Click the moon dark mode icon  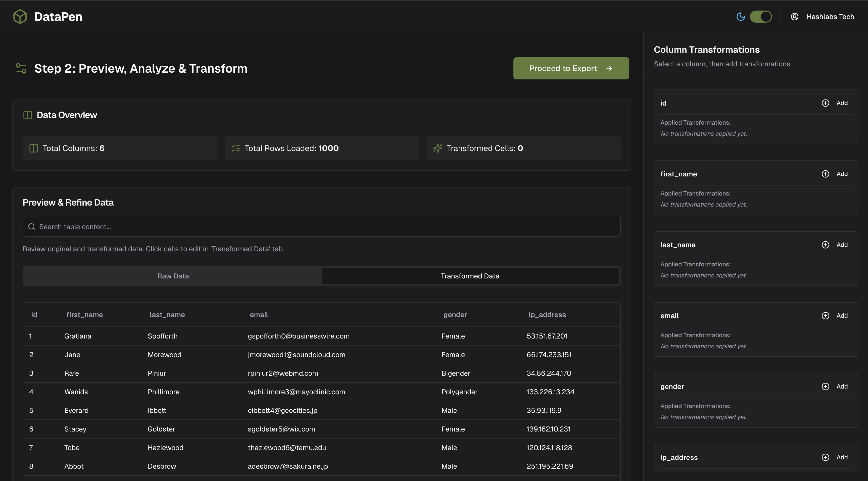(x=741, y=17)
